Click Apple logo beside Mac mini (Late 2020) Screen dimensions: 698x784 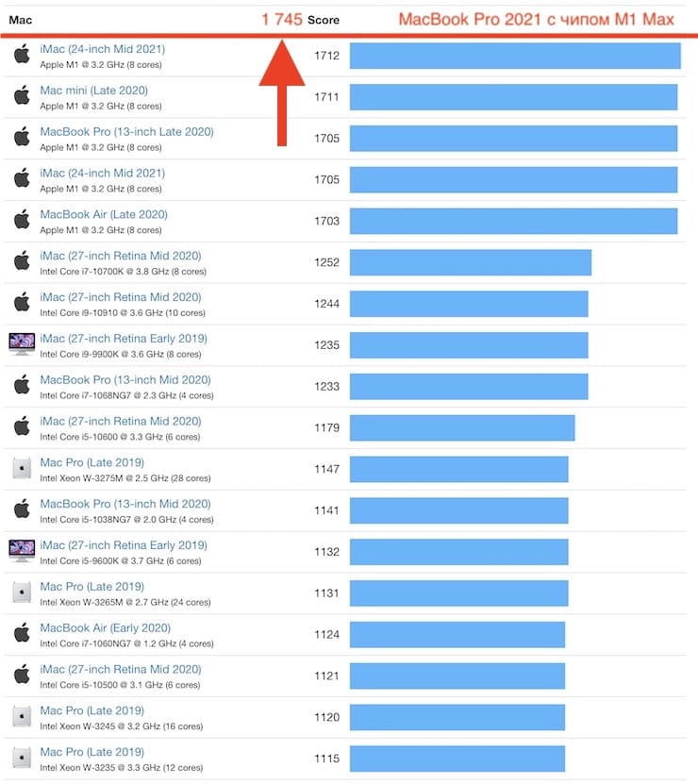coord(22,94)
